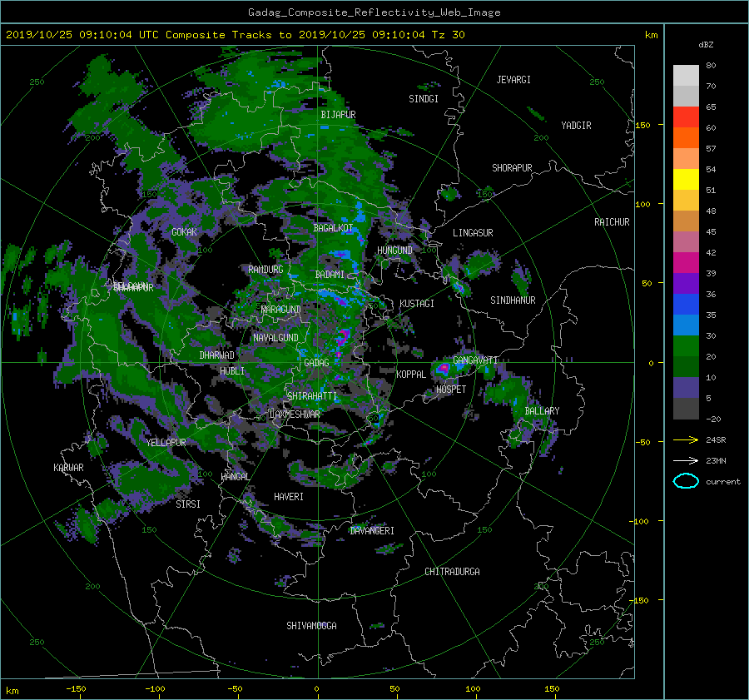Image resolution: width=749 pixels, height=700 pixels.
Task: Click the JEVARGI city label
Action: (x=513, y=80)
